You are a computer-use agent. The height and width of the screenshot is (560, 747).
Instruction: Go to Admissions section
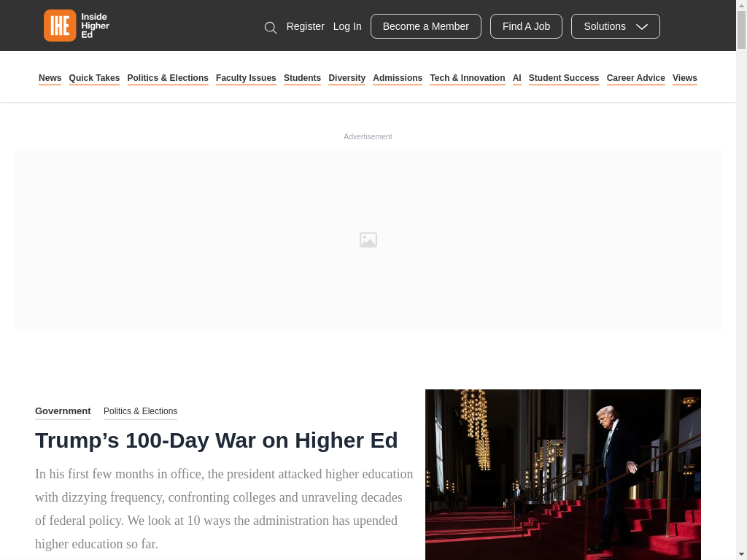(398, 78)
